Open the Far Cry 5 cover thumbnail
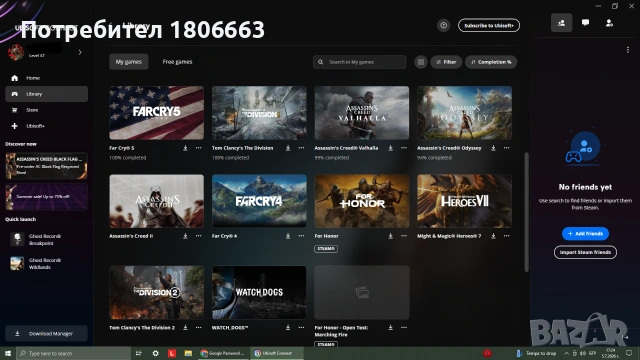640x360 pixels. pyautogui.click(x=156, y=113)
